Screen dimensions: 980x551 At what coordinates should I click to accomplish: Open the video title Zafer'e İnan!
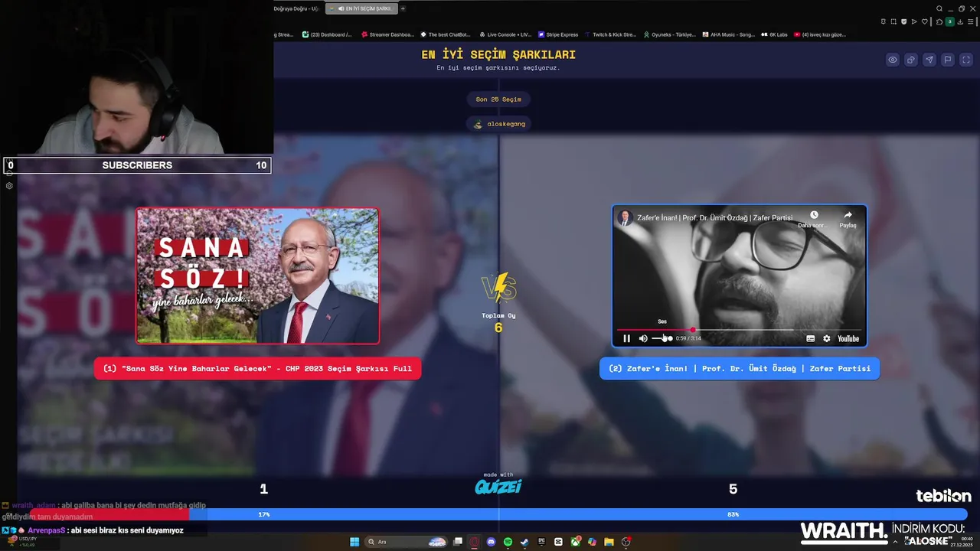(x=715, y=218)
